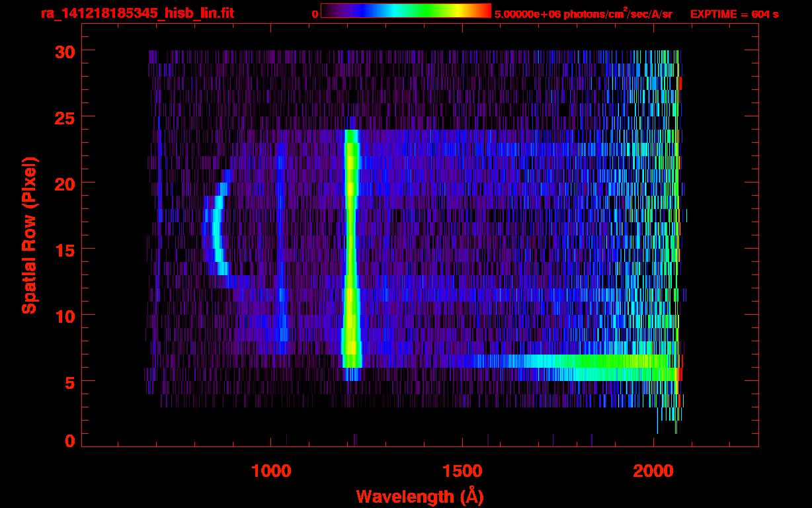Click the 1000 wavelength tick label

tap(271, 471)
